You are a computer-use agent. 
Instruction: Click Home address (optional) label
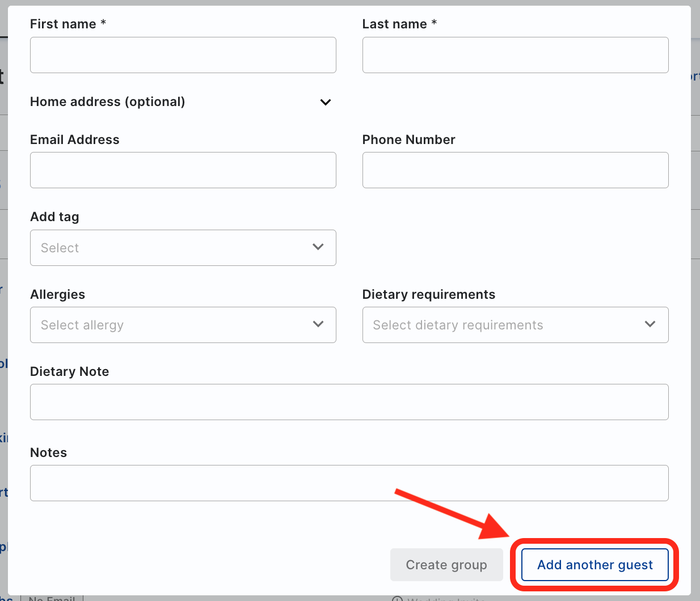[x=108, y=101]
